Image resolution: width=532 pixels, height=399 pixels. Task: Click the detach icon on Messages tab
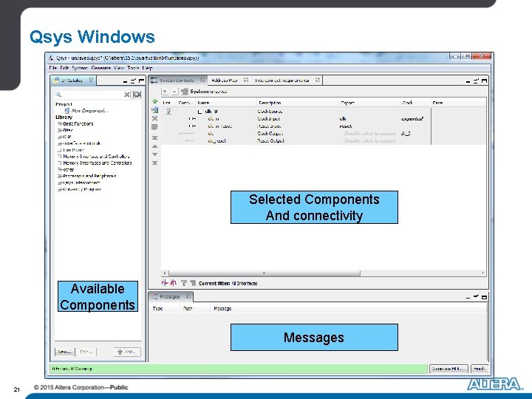coord(188,296)
